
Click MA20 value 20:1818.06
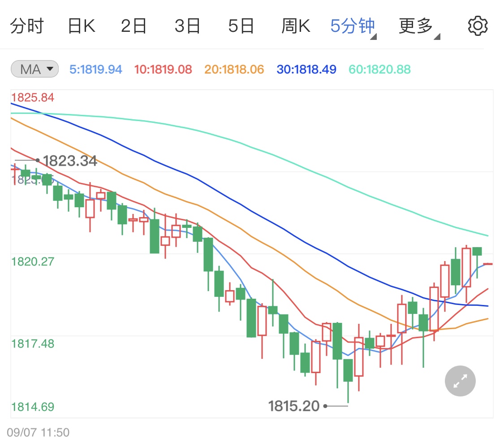pyautogui.click(x=234, y=69)
